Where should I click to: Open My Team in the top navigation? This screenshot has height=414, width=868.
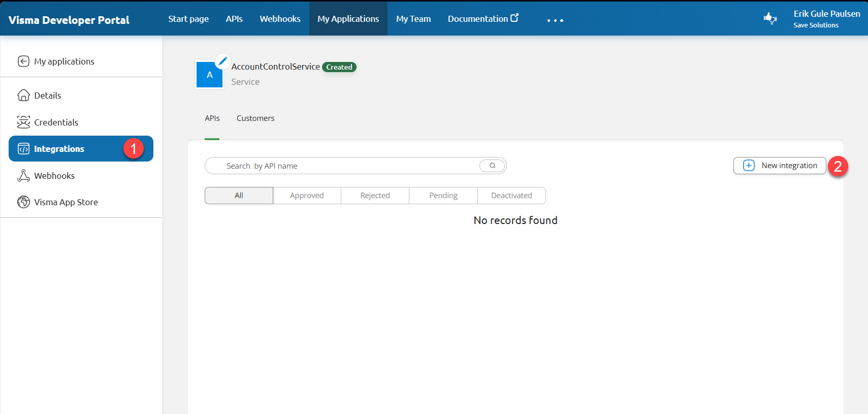click(x=413, y=19)
